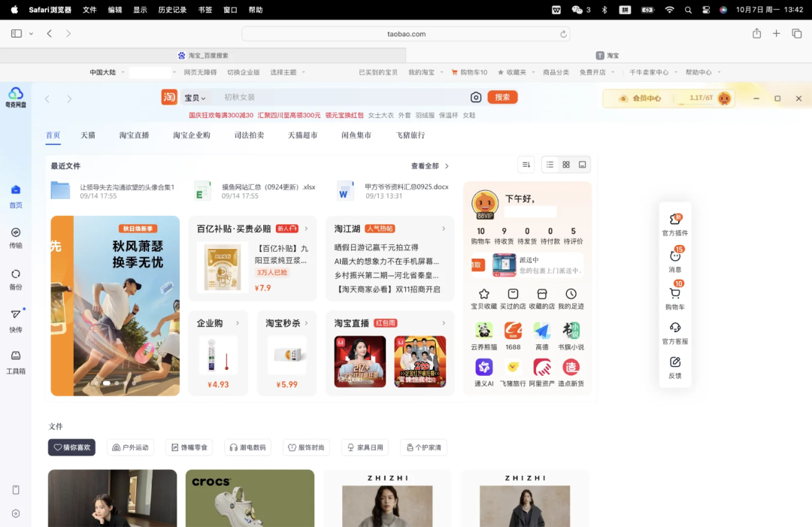Click the orange 搜索 button
The height and width of the screenshot is (527, 812).
(x=502, y=97)
